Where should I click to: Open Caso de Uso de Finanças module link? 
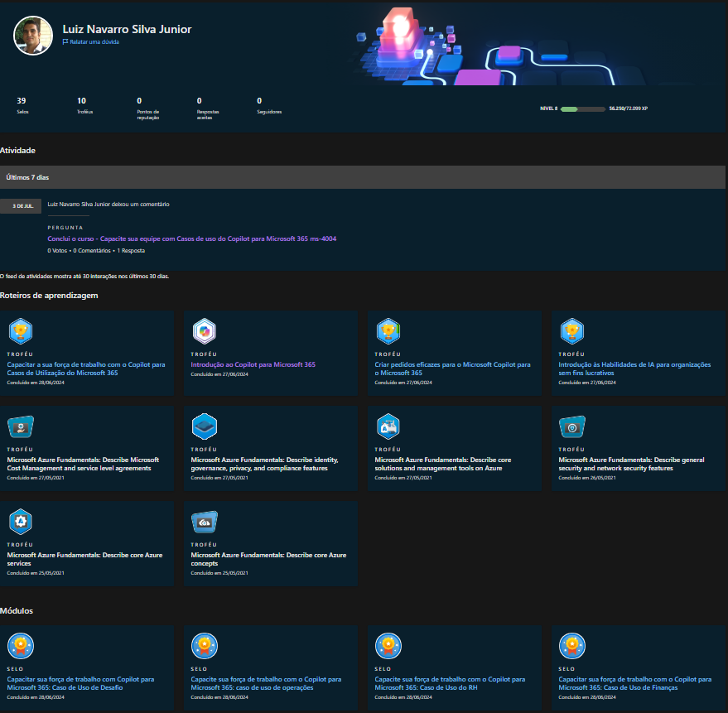coord(635,683)
